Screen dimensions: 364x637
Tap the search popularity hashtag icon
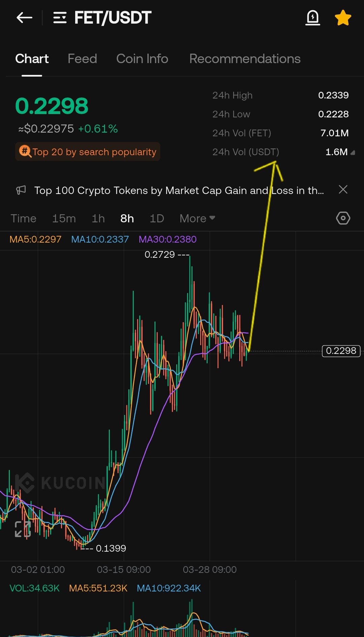[25, 151]
